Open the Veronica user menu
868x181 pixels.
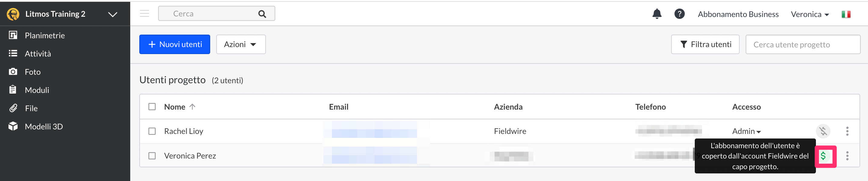810,14
